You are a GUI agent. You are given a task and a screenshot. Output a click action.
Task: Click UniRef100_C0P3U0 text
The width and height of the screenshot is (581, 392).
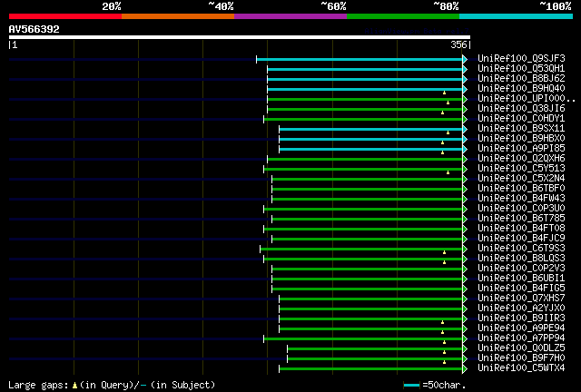(521, 209)
